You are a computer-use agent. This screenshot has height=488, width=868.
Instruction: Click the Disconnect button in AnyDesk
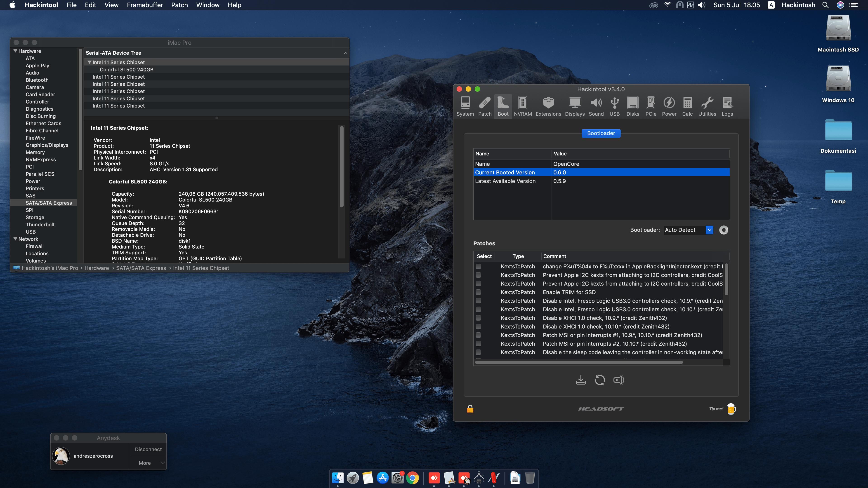click(x=148, y=449)
